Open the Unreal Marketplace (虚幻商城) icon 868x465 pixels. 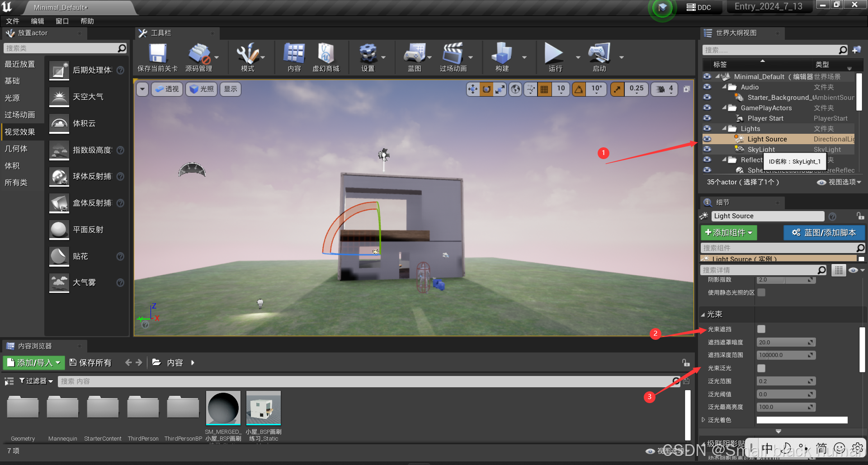coord(325,55)
